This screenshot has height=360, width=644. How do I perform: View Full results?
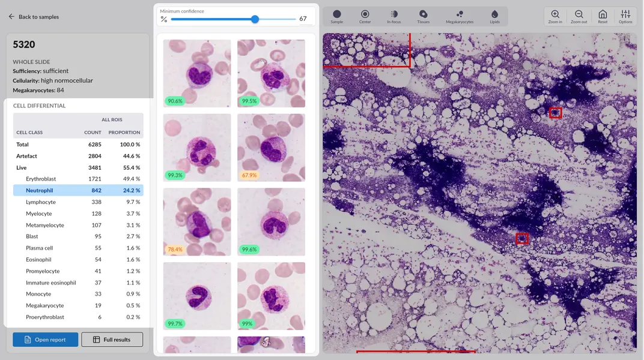click(112, 340)
